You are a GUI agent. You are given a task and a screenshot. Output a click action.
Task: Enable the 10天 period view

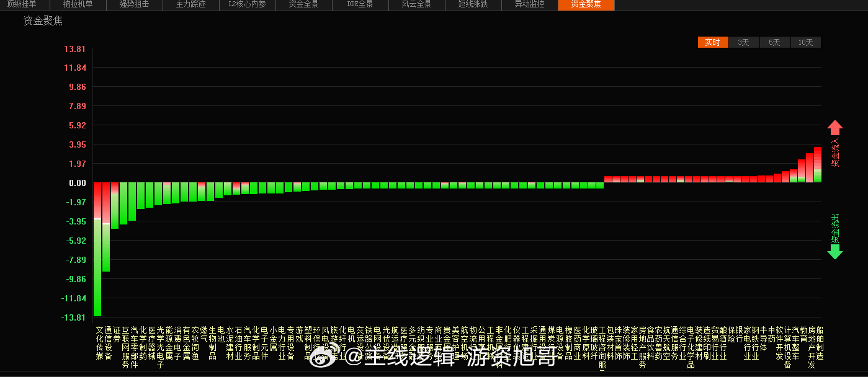click(805, 42)
